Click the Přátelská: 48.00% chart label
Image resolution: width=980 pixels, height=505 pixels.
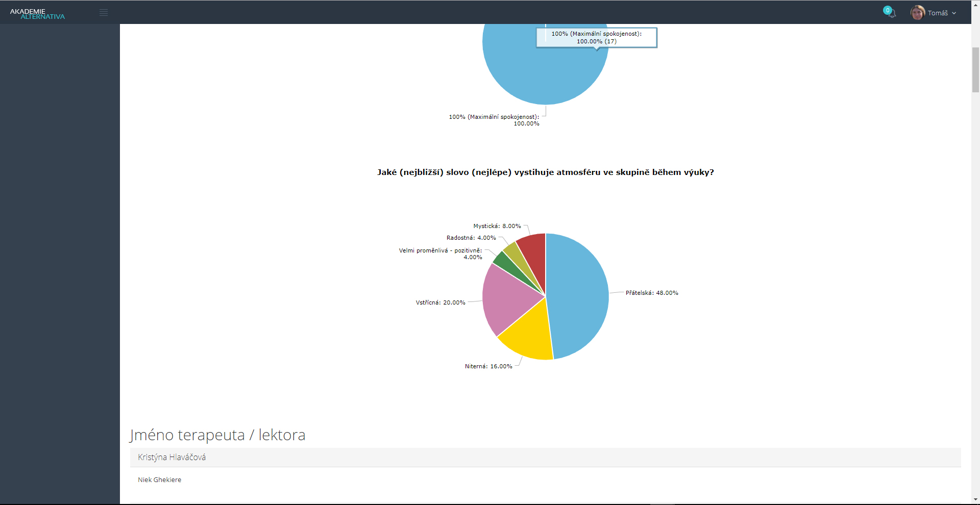point(652,293)
